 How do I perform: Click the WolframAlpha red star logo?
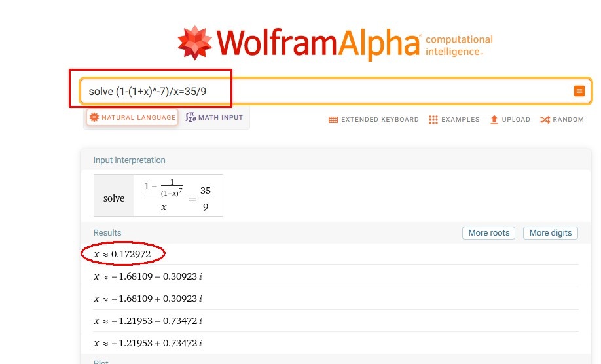pyautogui.click(x=195, y=43)
